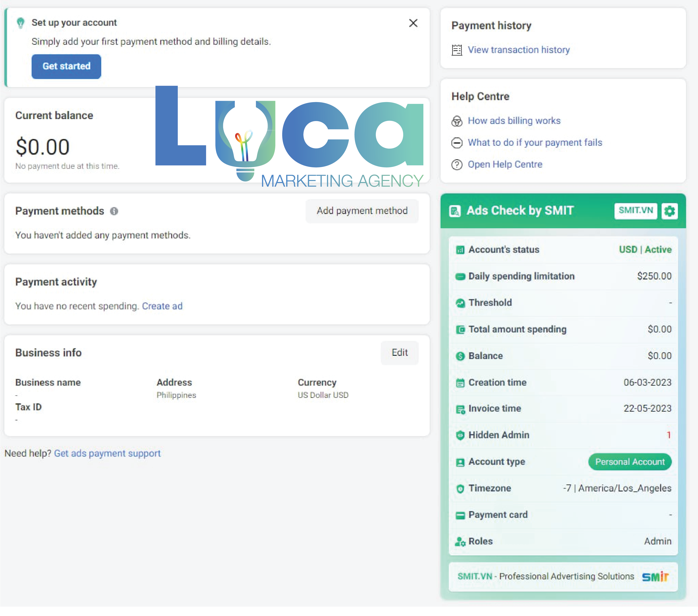Click the $0.00 current balance amount
698x616 pixels.
(43, 147)
